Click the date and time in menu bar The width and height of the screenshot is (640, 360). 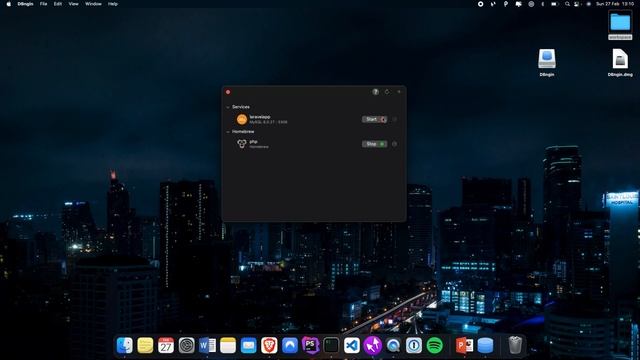pyautogui.click(x=615, y=4)
